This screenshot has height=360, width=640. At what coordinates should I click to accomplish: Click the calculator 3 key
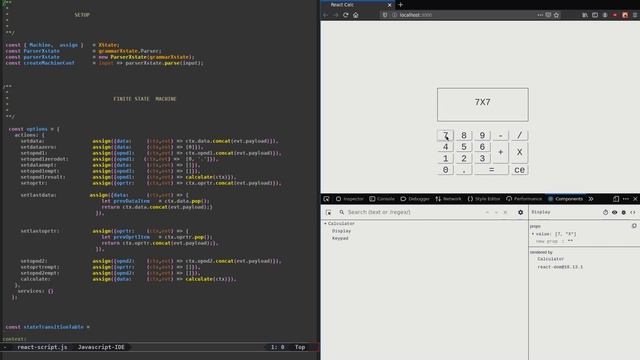[x=482, y=158]
